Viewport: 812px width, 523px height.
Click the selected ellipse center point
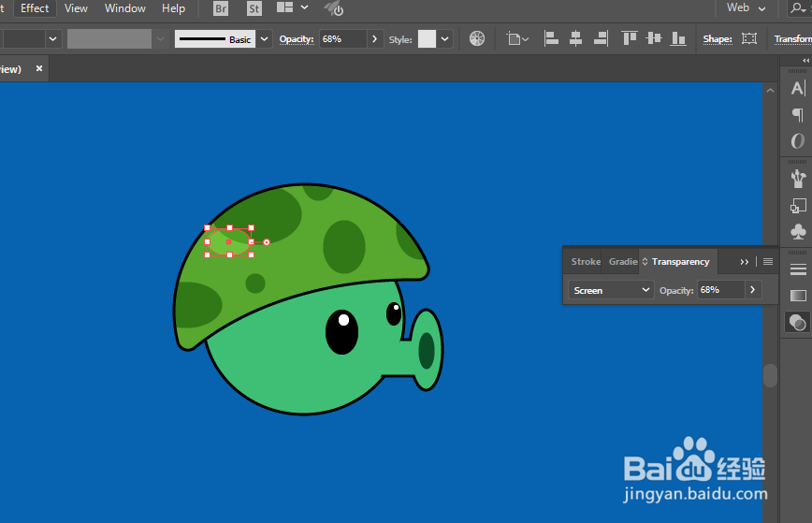(x=229, y=241)
